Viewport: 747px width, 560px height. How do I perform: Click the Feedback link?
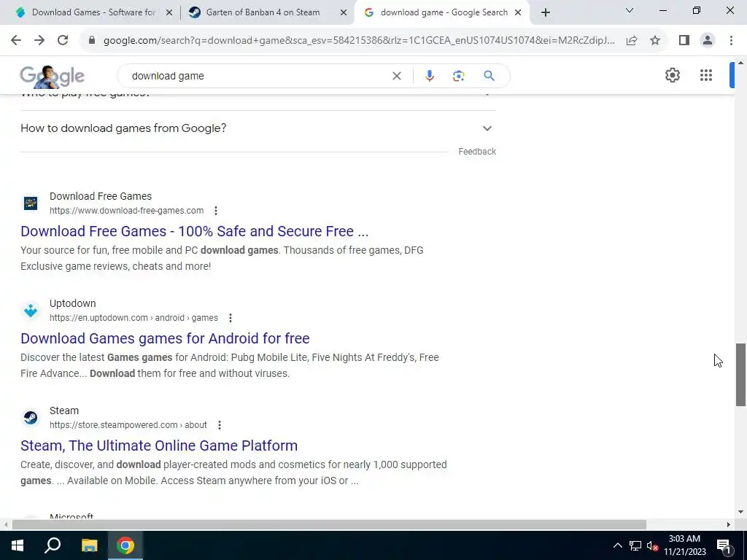point(477,152)
